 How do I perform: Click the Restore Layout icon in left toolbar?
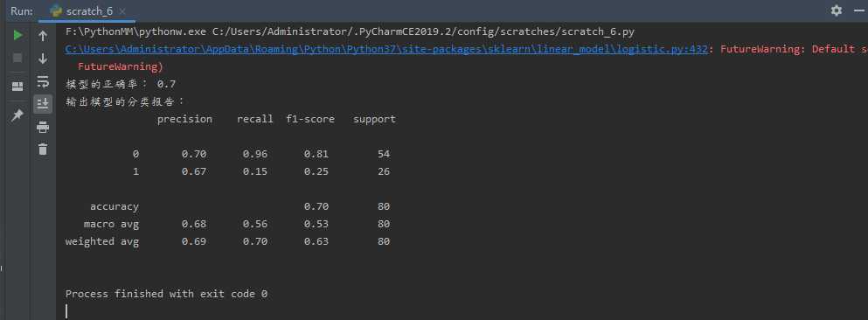[17, 86]
